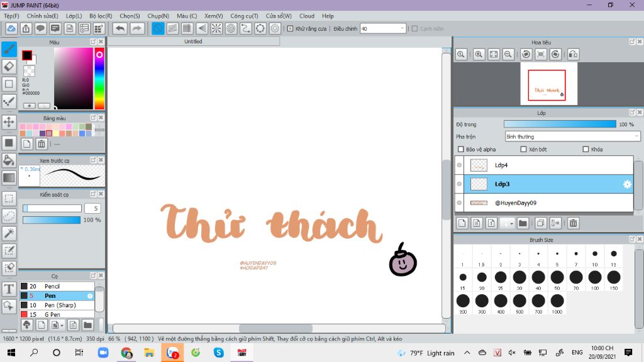Activate the Gradient tool
This screenshot has height=362, width=644.
(9, 178)
